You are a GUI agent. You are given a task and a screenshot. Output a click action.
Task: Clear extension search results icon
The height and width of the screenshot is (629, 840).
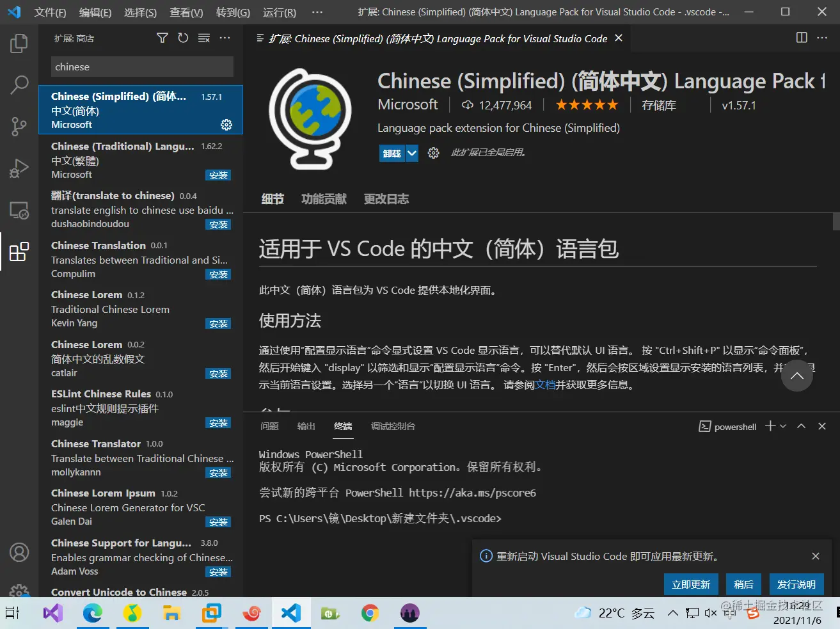(204, 38)
